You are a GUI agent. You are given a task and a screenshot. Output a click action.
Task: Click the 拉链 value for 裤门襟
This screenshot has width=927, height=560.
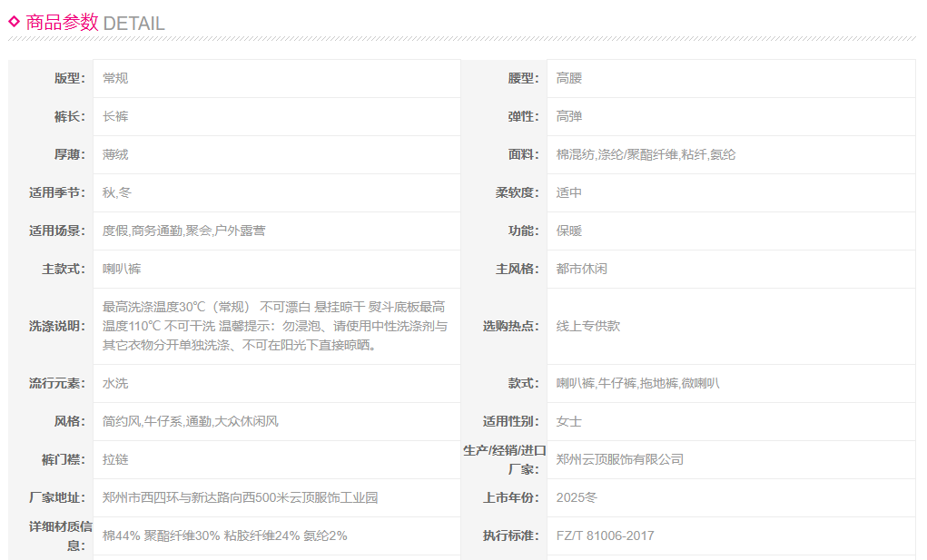pos(115,459)
